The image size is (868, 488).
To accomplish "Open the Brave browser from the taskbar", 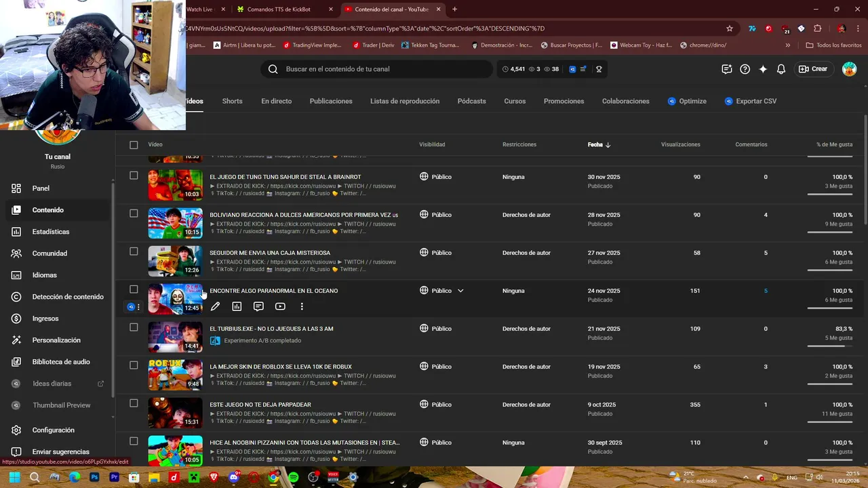I will tap(214, 477).
